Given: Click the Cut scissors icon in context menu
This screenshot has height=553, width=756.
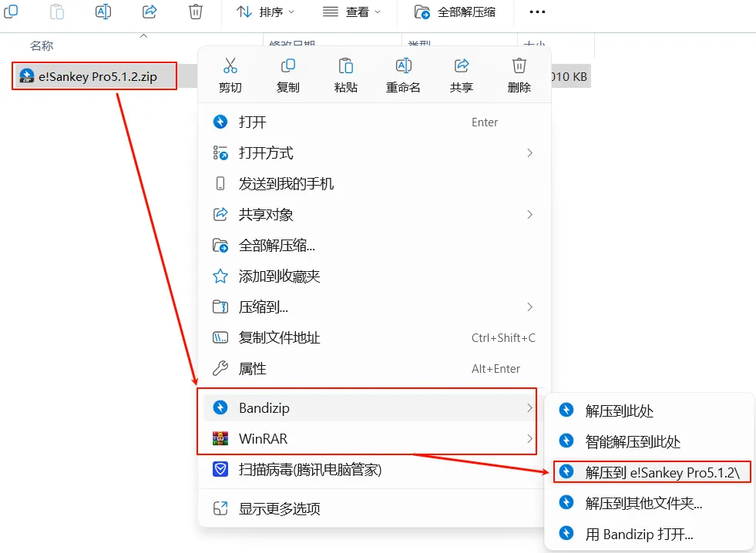Looking at the screenshot, I should coord(230,65).
